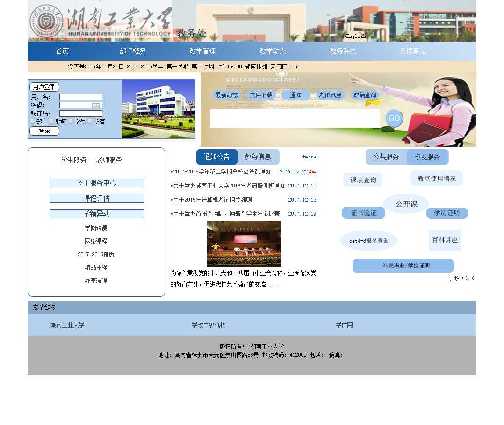Expand notices with the +more link

click(x=309, y=157)
